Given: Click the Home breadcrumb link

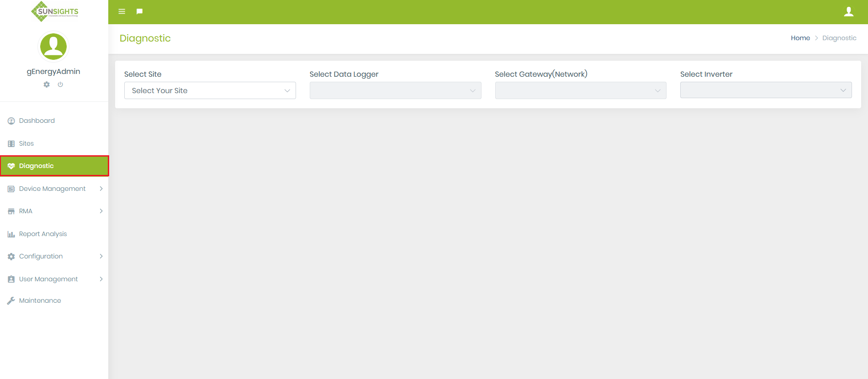Looking at the screenshot, I should (x=800, y=38).
